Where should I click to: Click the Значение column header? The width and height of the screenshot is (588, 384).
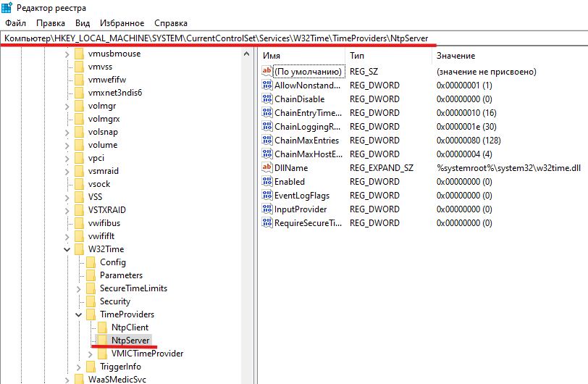click(456, 56)
